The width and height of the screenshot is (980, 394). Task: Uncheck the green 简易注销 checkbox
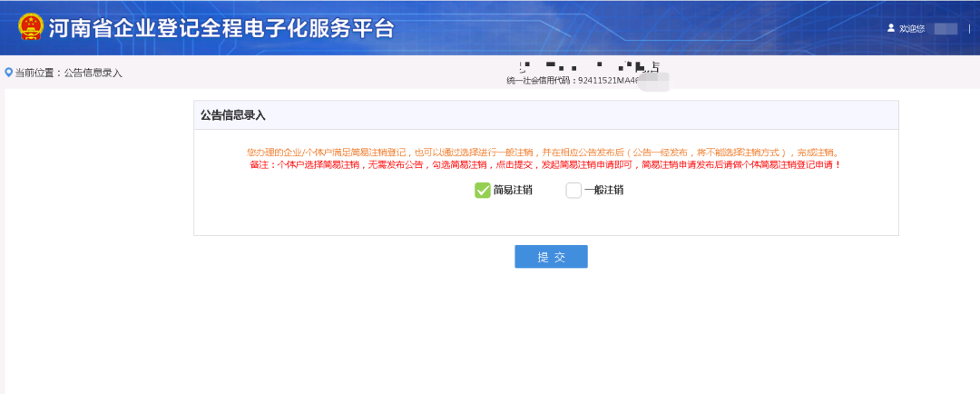tap(483, 191)
